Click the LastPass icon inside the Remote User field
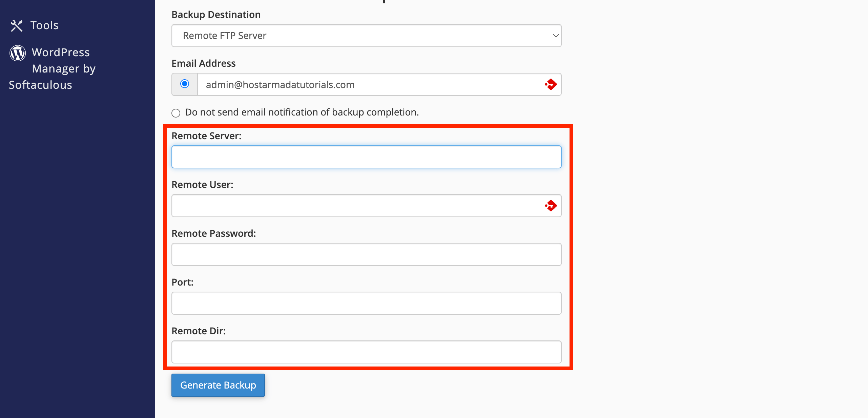The height and width of the screenshot is (418, 868). click(551, 205)
